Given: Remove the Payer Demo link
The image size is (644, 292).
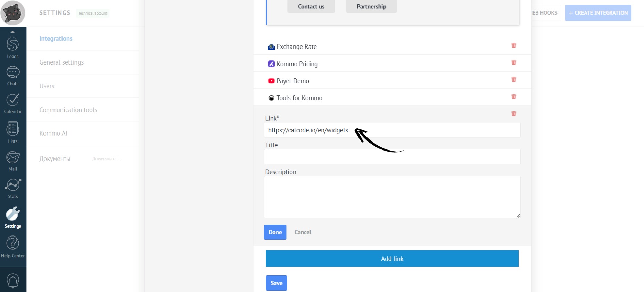Looking at the screenshot, I should 513,80.
